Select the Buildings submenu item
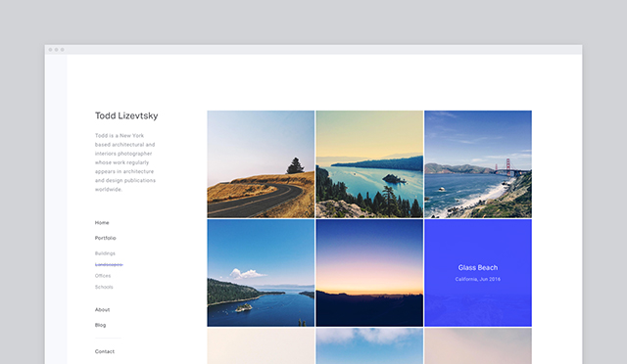 tap(105, 253)
